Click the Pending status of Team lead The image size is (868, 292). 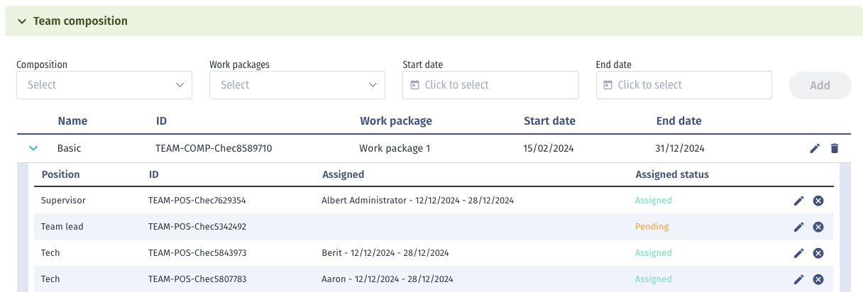tap(652, 227)
